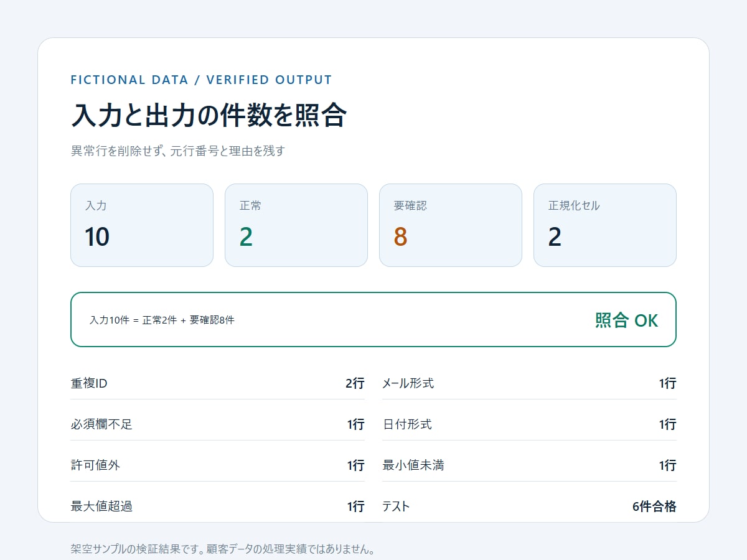The image size is (747, 560).
Task: Click the 許可値外 row label
Action: click(x=95, y=465)
